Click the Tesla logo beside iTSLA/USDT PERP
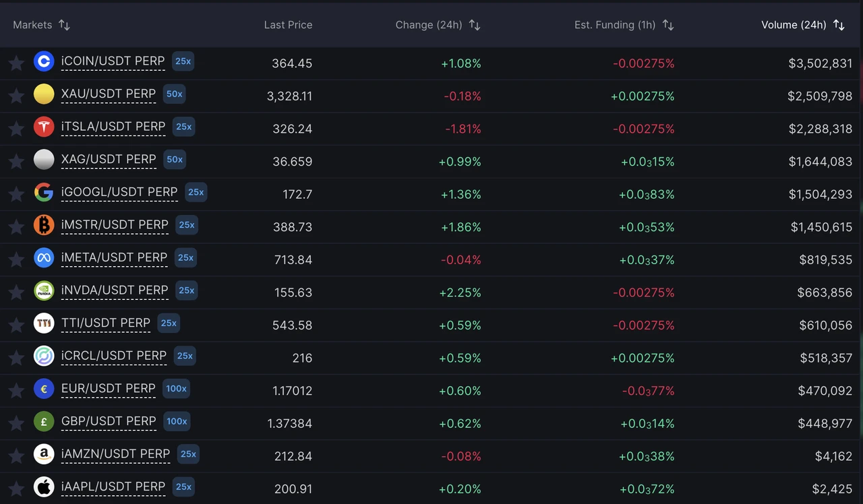The width and height of the screenshot is (863, 504). coord(44,126)
